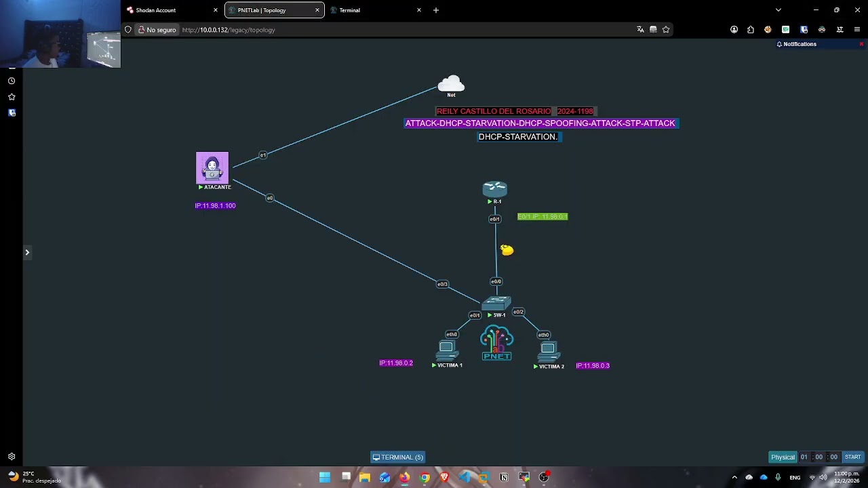868x488 pixels.
Task: Select the ATTACK-DHCP-STARVATION title label
Action: (x=540, y=123)
